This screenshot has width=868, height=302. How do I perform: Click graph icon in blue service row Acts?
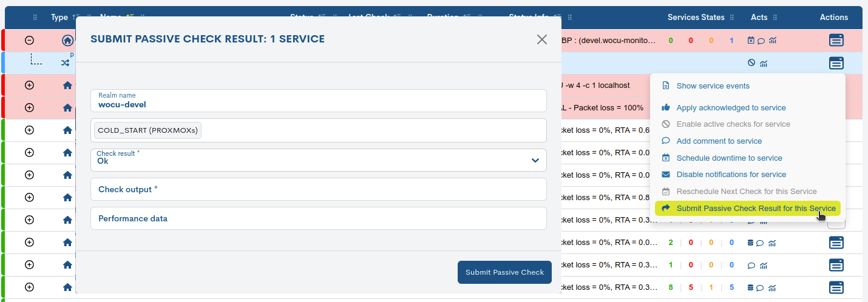tap(763, 63)
